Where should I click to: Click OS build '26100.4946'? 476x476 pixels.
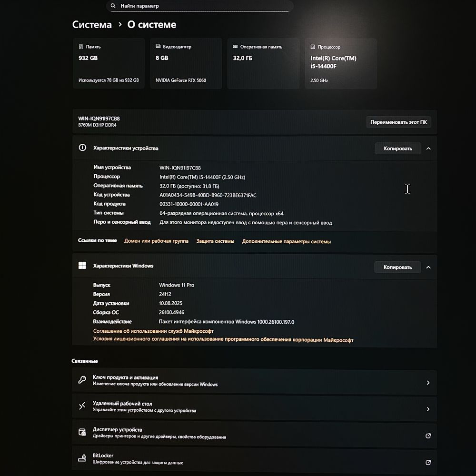click(x=171, y=312)
